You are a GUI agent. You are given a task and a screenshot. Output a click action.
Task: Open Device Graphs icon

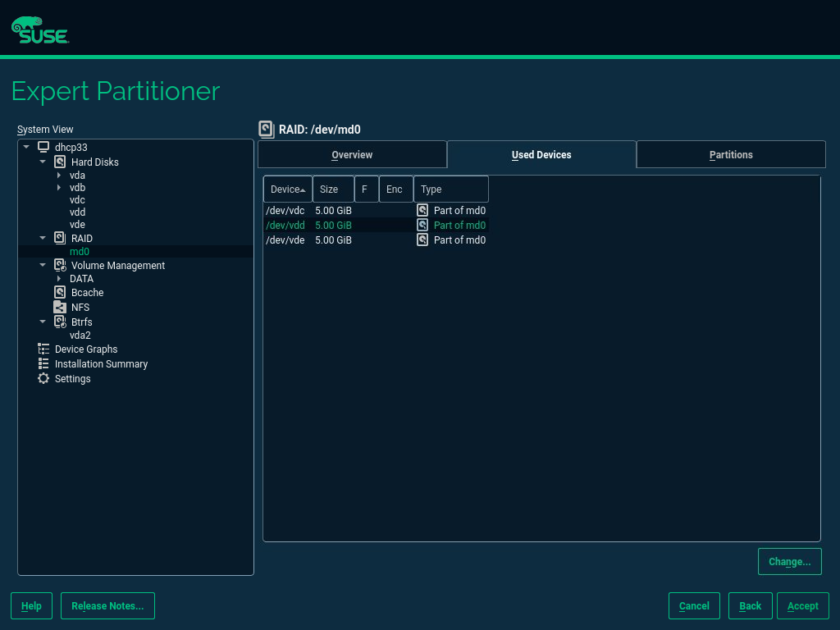(44, 349)
